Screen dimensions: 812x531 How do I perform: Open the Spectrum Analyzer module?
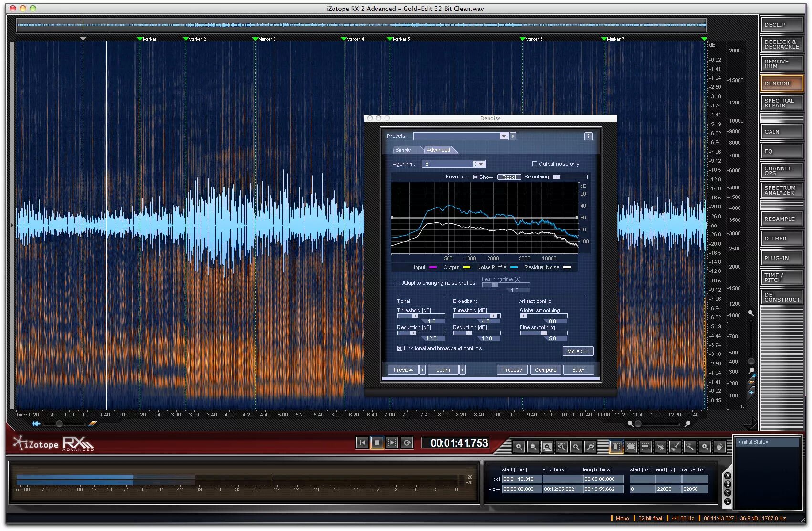(781, 190)
